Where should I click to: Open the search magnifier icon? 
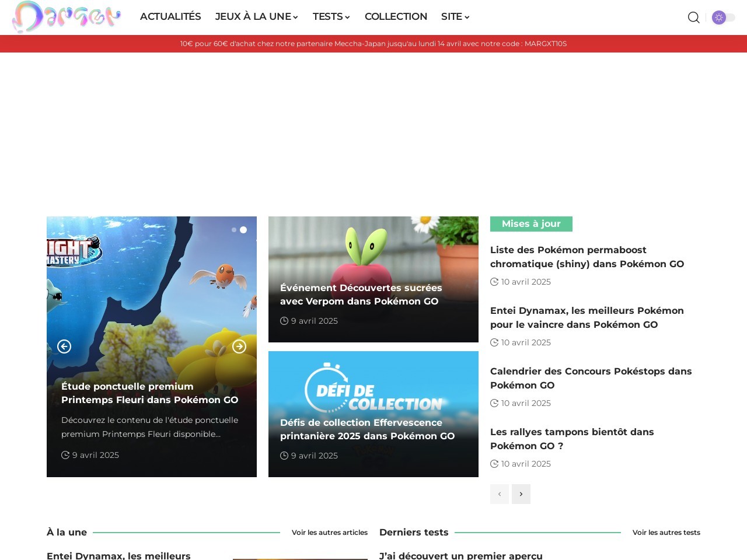[x=693, y=17]
